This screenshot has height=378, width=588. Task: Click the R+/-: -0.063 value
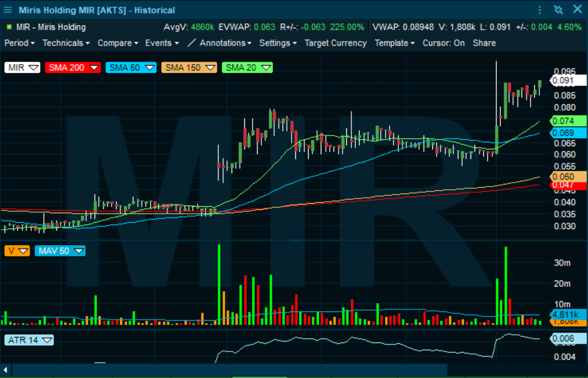coord(303,27)
